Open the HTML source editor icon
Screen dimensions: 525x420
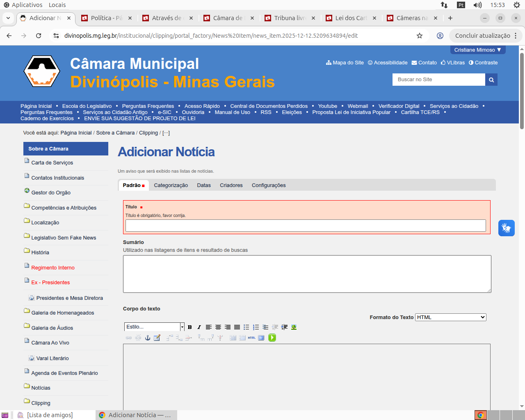point(251,338)
